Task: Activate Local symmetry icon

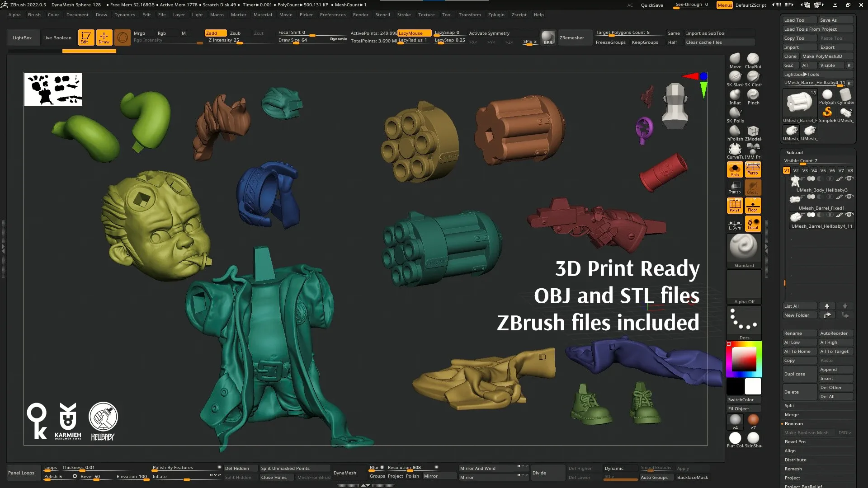Action: coord(753,223)
